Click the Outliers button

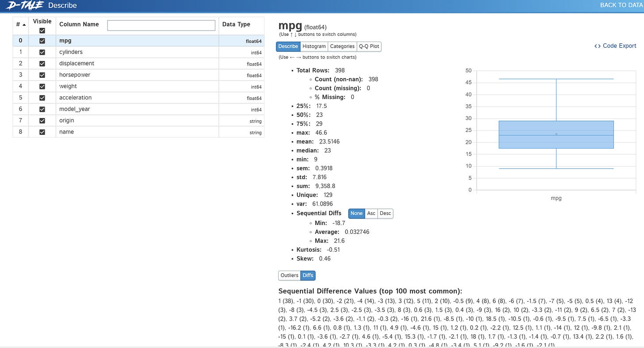coord(289,275)
